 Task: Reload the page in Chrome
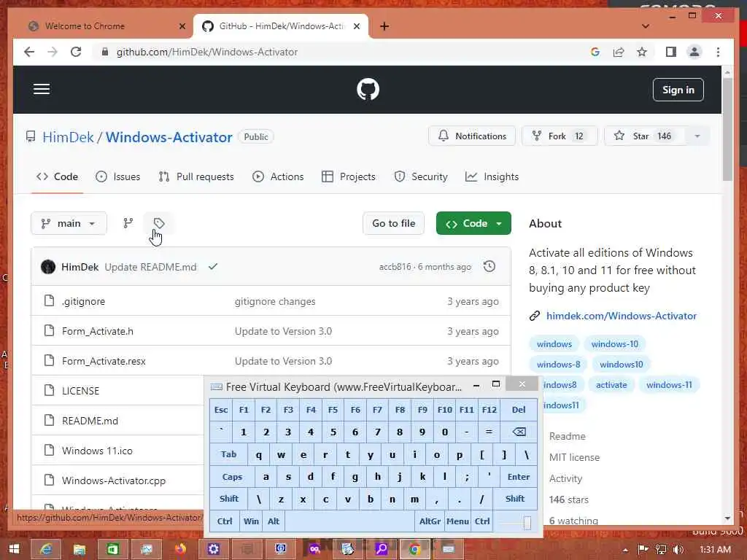(x=76, y=52)
